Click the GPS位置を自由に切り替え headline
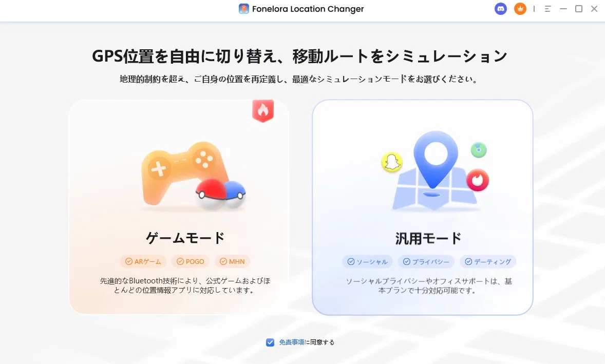Screen dimensions: 605x364 click(299, 56)
